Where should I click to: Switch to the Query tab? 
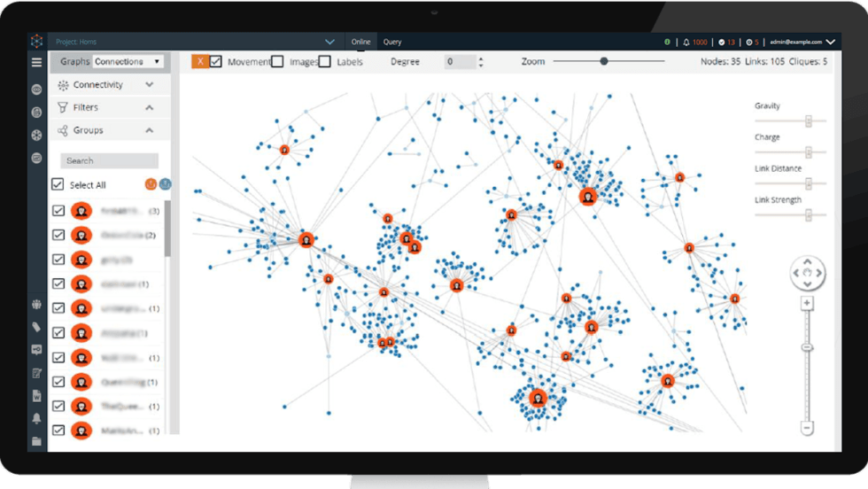[392, 42]
